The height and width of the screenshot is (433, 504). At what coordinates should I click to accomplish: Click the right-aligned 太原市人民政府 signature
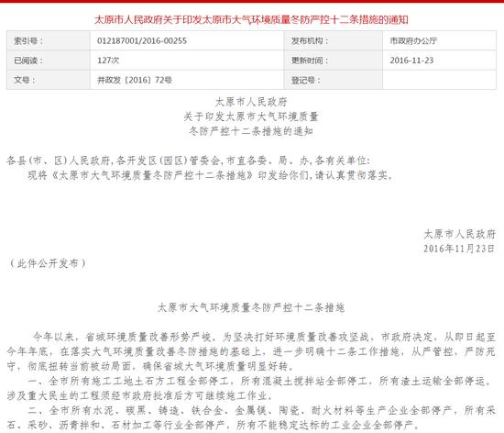point(460,234)
